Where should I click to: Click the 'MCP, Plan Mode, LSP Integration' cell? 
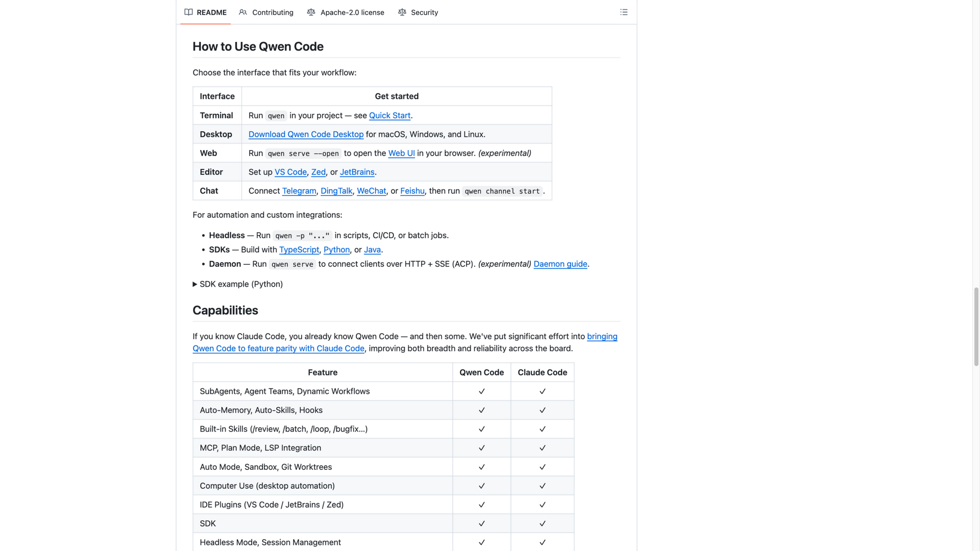(323, 448)
